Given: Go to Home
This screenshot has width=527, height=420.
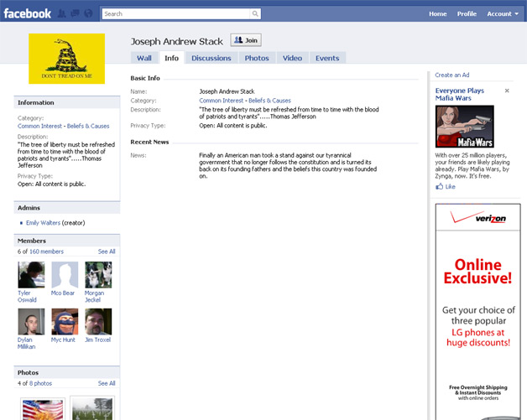Looking at the screenshot, I should [437, 13].
